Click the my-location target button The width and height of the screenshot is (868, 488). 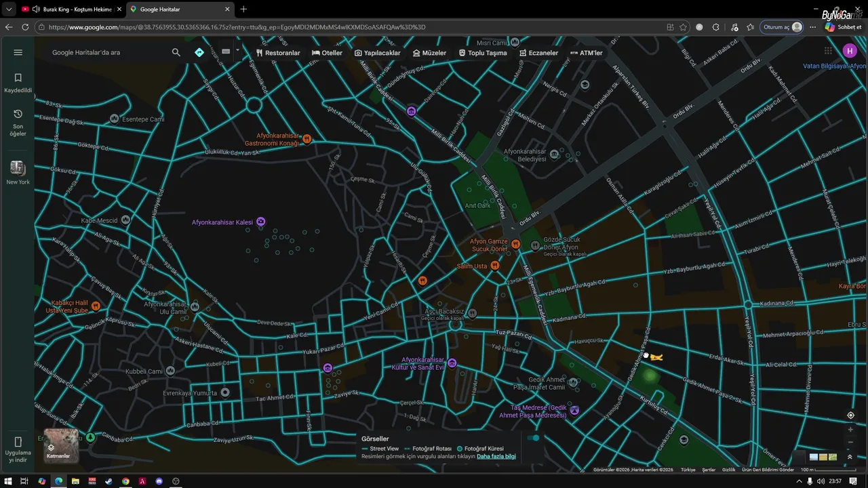click(x=850, y=415)
